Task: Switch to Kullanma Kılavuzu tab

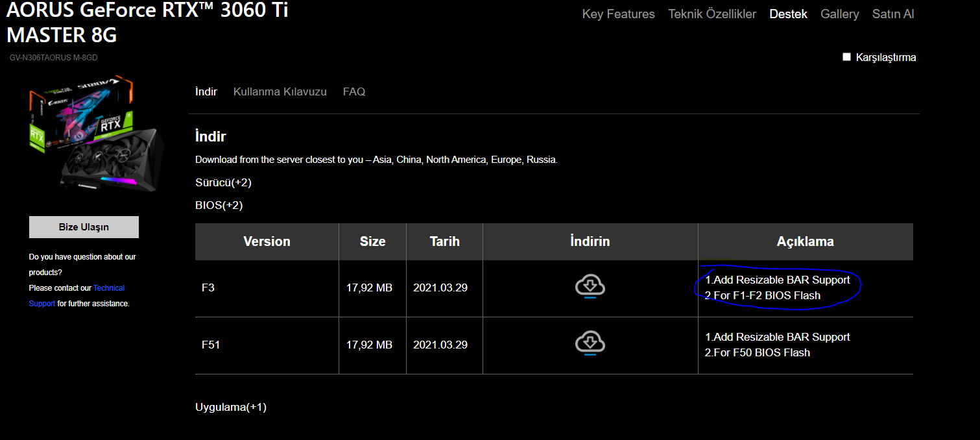Action: 280,92
